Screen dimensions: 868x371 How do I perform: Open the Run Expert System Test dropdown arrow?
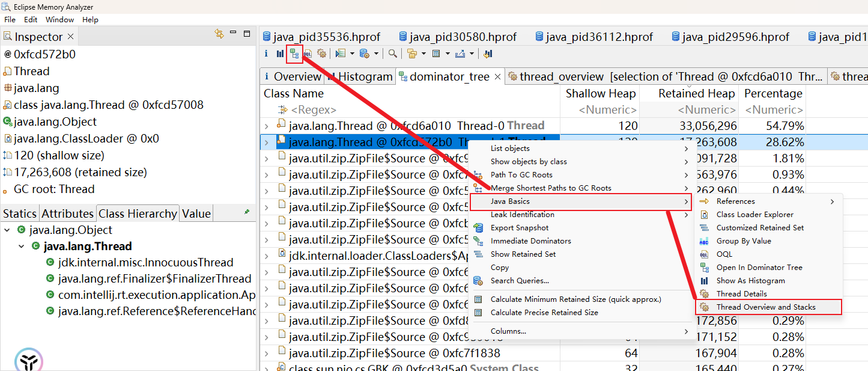(352, 54)
